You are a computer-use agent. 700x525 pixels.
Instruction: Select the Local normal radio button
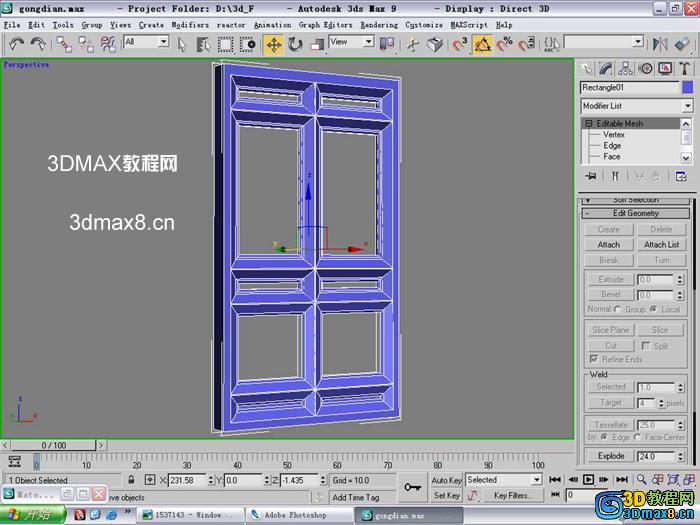(654, 309)
